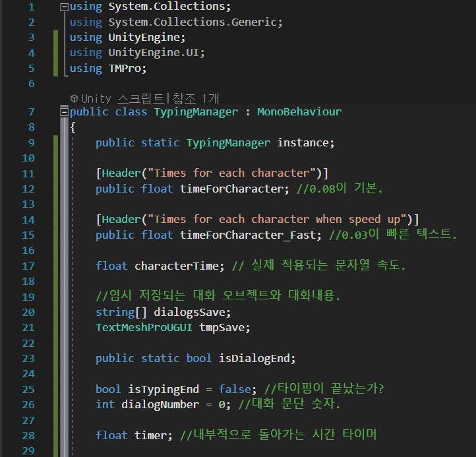
Task: Click the comment '//0.08이 기본.'
Action: (x=340, y=188)
